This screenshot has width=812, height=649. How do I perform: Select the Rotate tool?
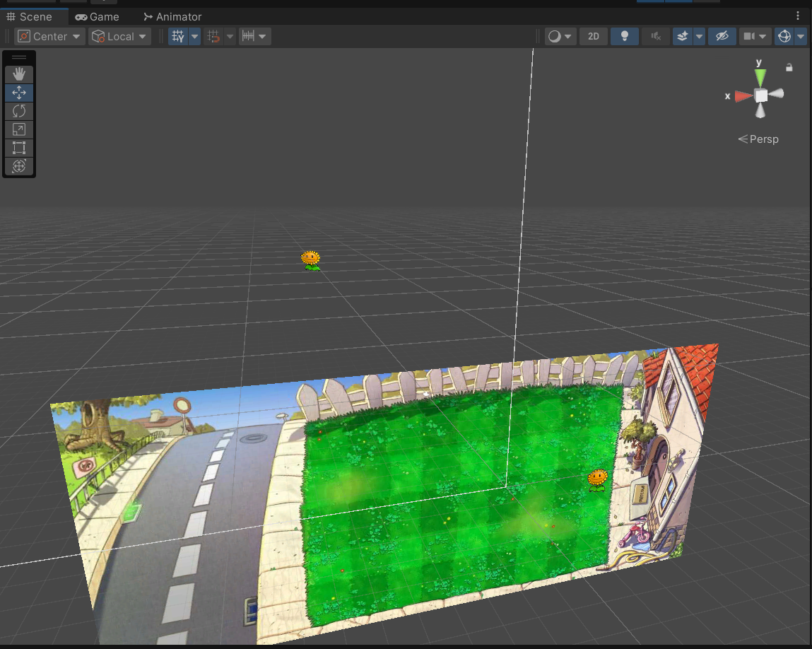coord(19,111)
